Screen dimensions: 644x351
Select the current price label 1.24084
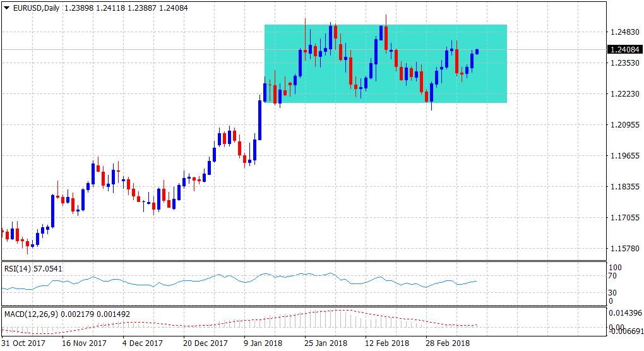624,50
